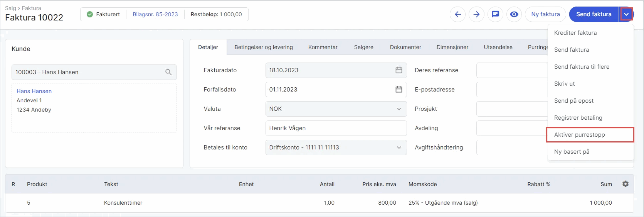Screen dimensions: 644x217
Task: Click the Avgiftshåndtering input field
Action: click(512, 147)
